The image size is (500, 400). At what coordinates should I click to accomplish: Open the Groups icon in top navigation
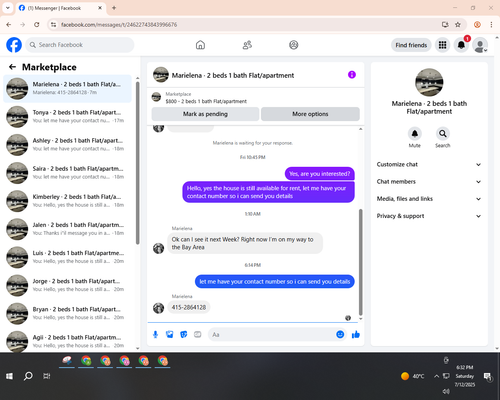click(294, 45)
